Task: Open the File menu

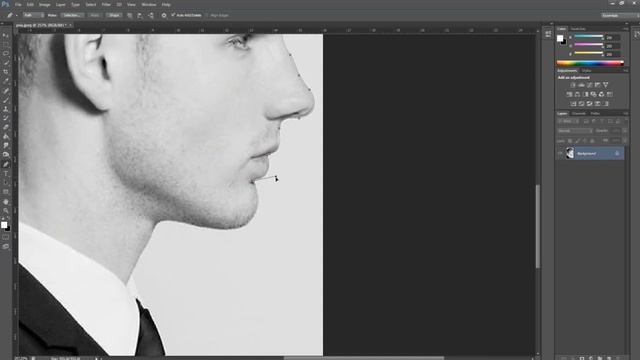Action: coord(18,4)
